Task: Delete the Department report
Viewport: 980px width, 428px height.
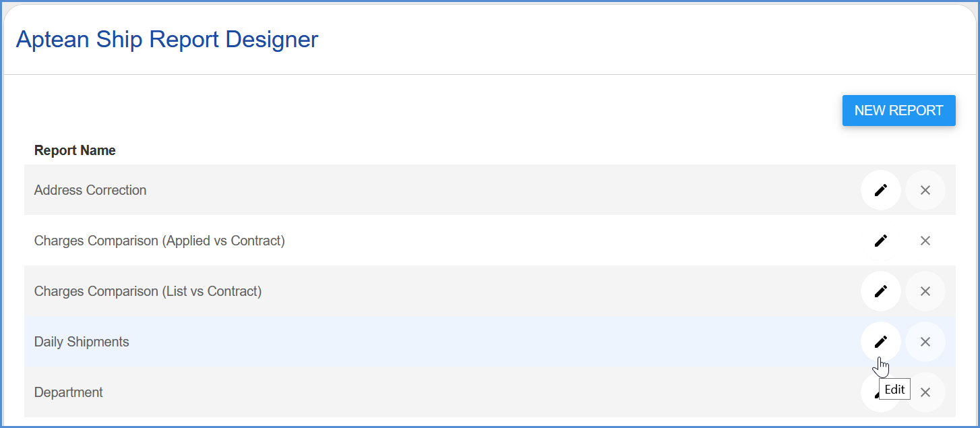Action: 925,392
